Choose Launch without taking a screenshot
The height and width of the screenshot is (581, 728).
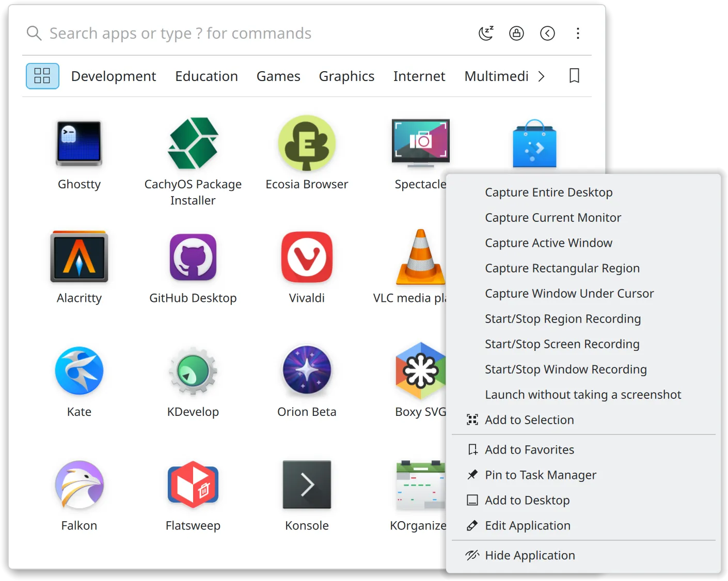(583, 395)
